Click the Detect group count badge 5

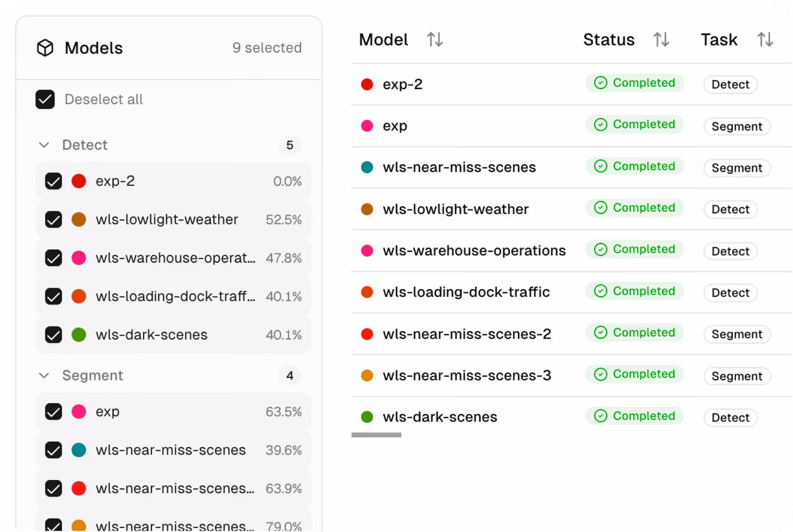point(290,145)
